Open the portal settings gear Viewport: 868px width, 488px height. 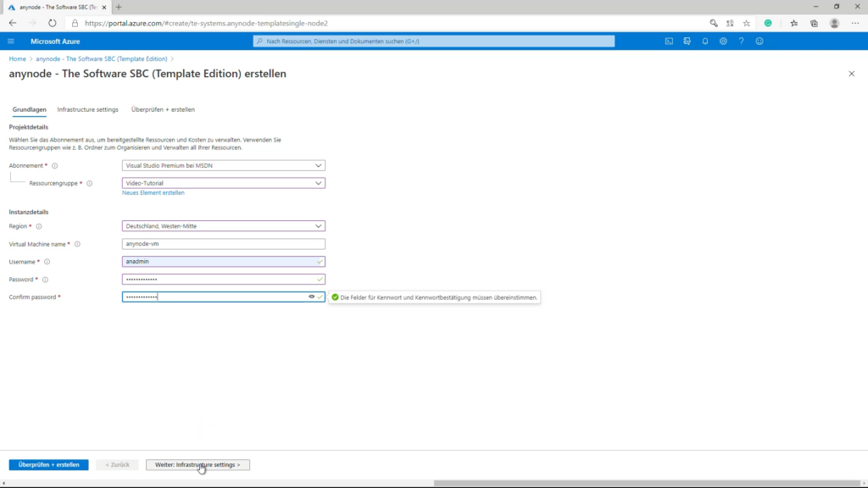723,41
